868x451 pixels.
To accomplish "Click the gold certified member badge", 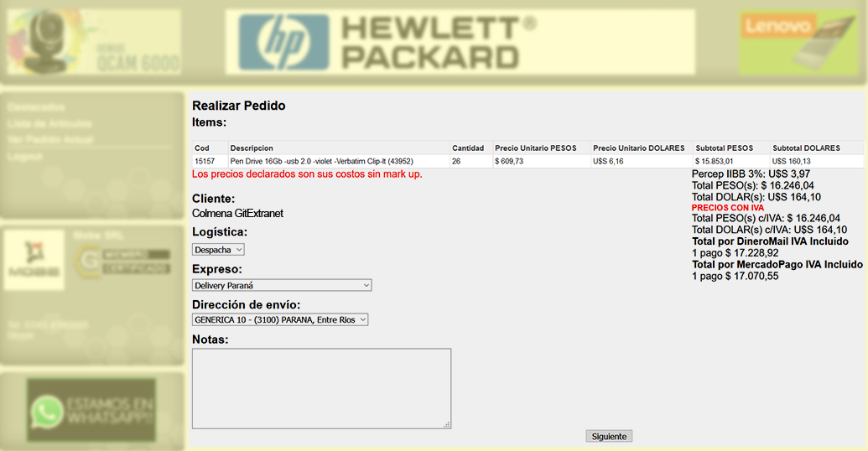I will point(124,261).
